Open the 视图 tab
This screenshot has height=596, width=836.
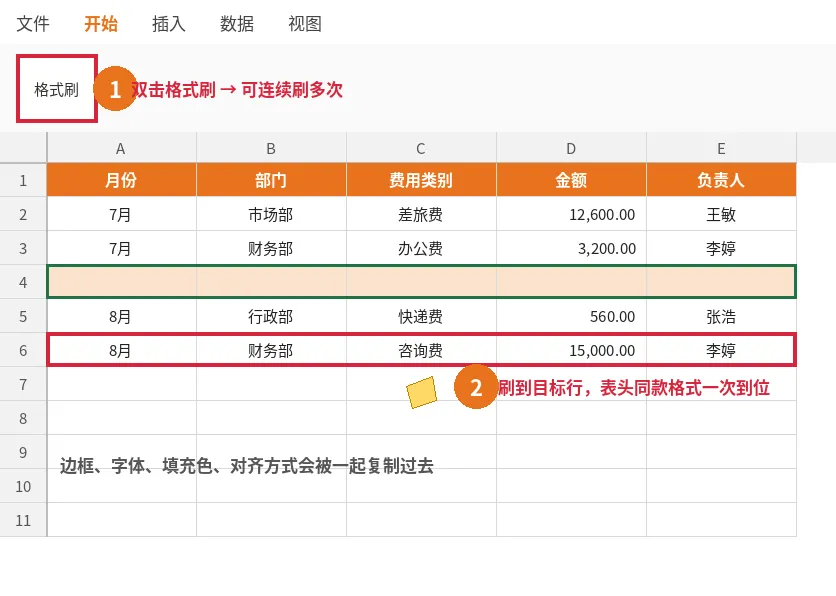pos(304,23)
